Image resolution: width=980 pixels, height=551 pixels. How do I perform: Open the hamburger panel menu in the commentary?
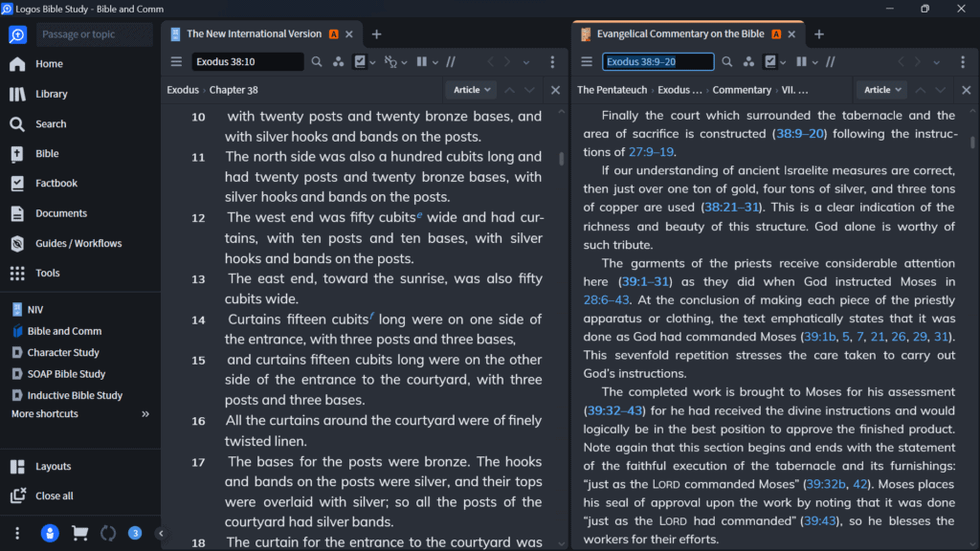587,61
